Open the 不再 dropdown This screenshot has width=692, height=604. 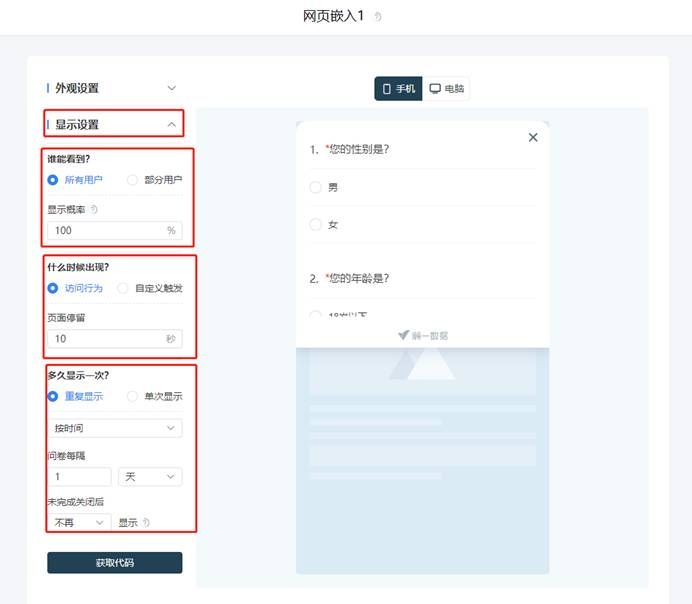coord(79,522)
